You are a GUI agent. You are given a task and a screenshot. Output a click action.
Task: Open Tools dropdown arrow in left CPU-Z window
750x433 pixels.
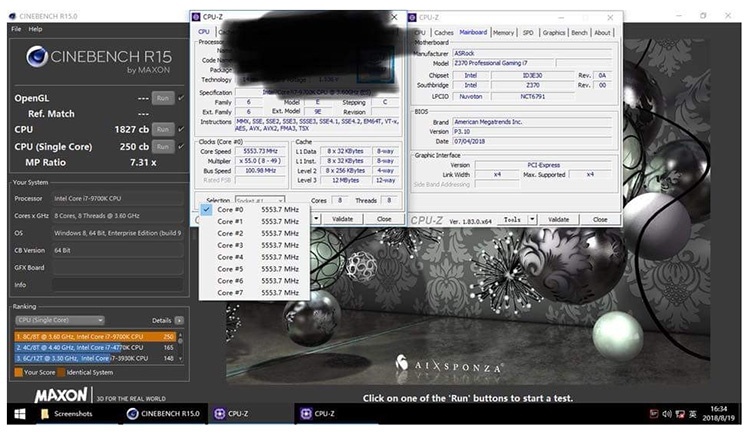316,219
